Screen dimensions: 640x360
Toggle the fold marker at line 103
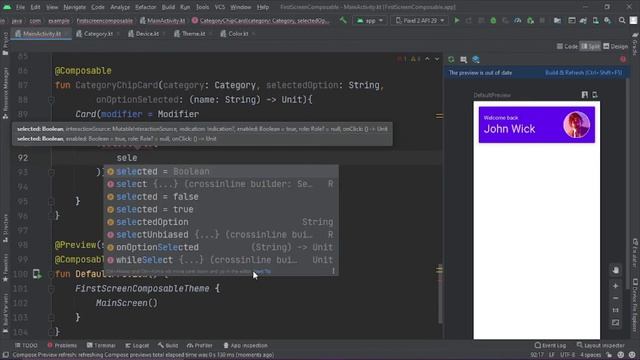pyautogui.click(x=51, y=318)
